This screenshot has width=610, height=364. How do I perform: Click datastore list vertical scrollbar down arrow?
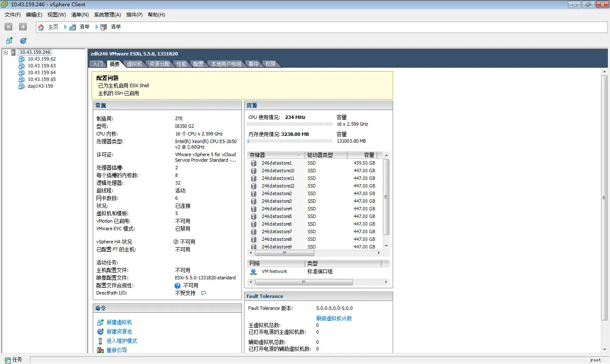386,246
